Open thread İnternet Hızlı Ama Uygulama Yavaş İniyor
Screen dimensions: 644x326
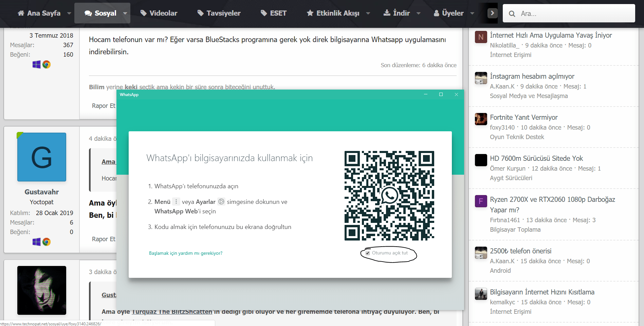click(551, 35)
